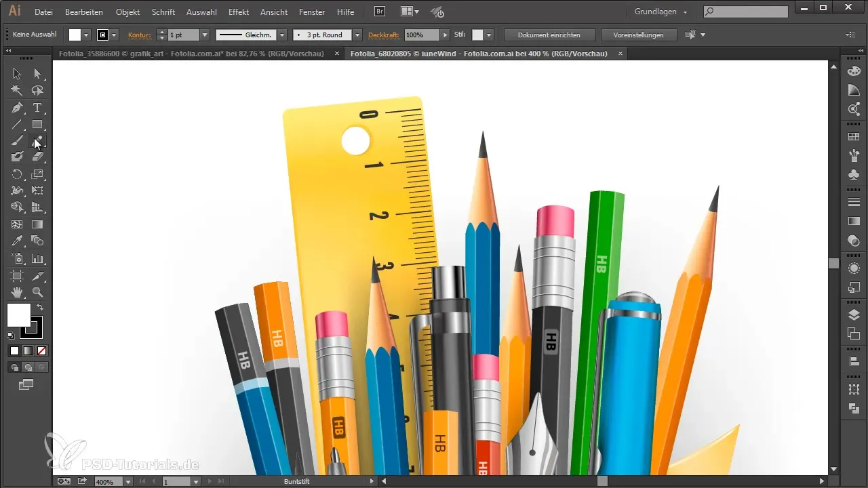The width and height of the screenshot is (868, 488).
Task: Open the Align panel icon
Action: 854,361
